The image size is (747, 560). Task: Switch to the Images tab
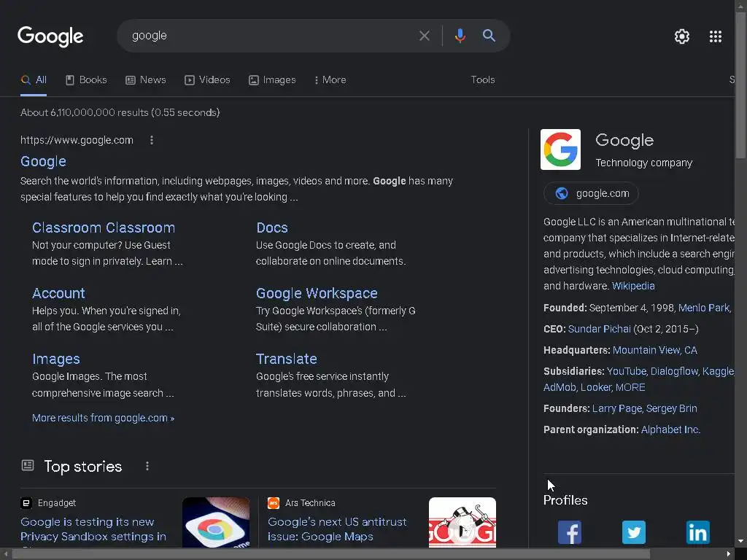pyautogui.click(x=272, y=80)
